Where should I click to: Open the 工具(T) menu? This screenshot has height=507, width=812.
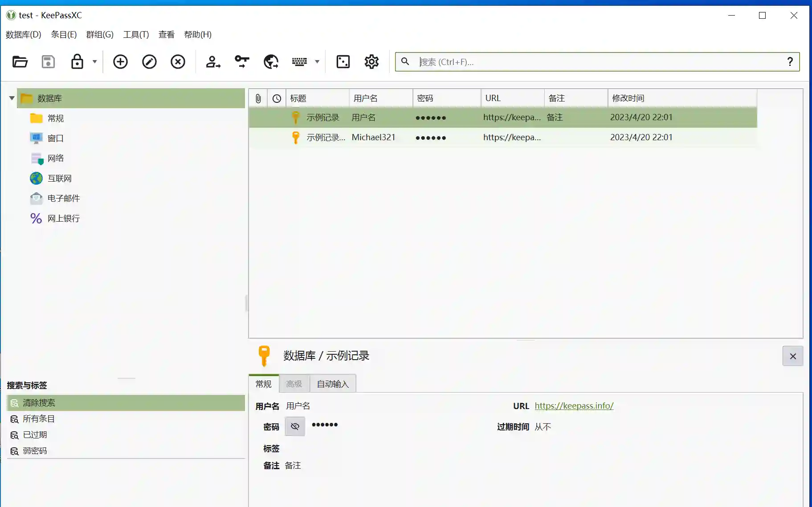(x=136, y=34)
